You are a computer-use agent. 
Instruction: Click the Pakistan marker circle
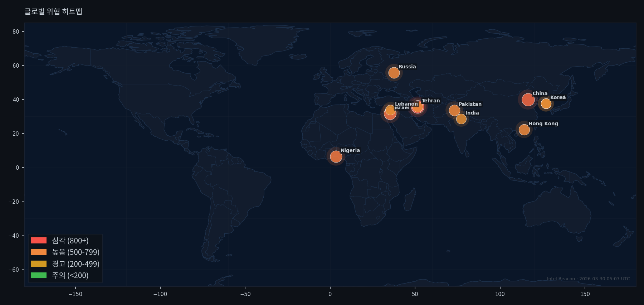[454, 110]
